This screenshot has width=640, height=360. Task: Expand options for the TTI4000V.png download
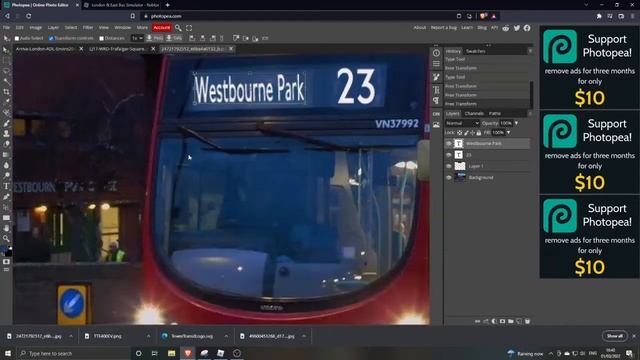[x=149, y=336]
